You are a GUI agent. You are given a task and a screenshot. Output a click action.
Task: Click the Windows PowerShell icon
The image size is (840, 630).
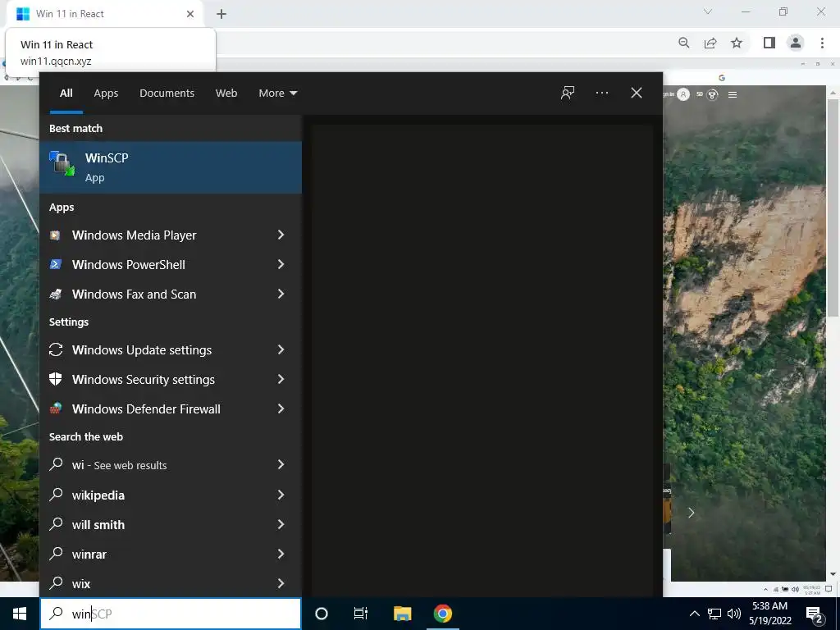[55, 264]
